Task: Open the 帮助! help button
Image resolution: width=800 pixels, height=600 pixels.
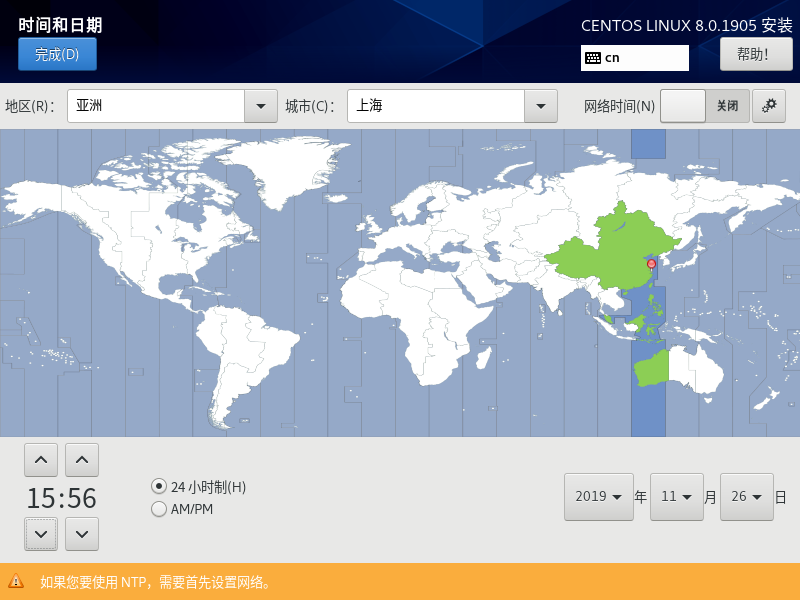Action: 756,54
